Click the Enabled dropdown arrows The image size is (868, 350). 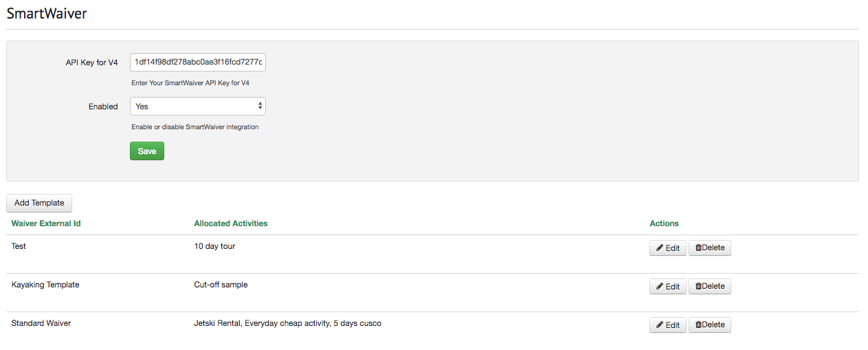(260, 107)
